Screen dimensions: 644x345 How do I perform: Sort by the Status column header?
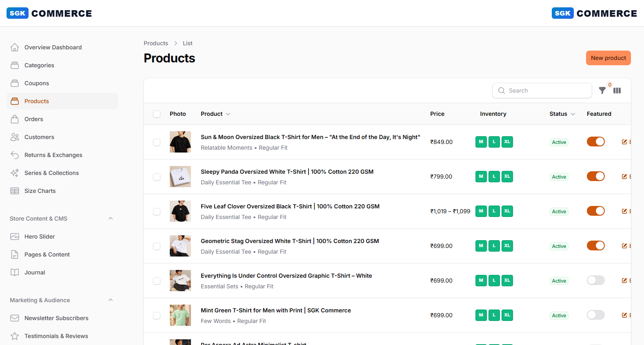[x=562, y=114]
